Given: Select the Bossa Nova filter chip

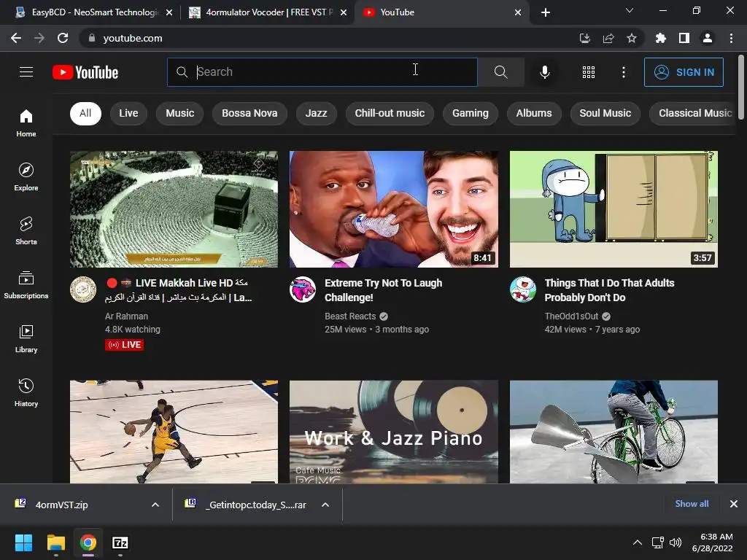Looking at the screenshot, I should [249, 113].
